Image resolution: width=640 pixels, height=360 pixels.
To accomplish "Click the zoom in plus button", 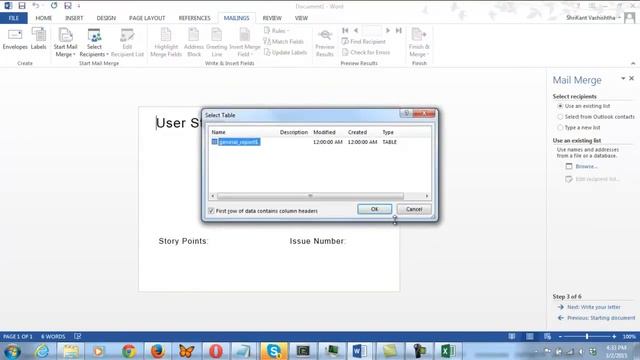I will point(614,337).
